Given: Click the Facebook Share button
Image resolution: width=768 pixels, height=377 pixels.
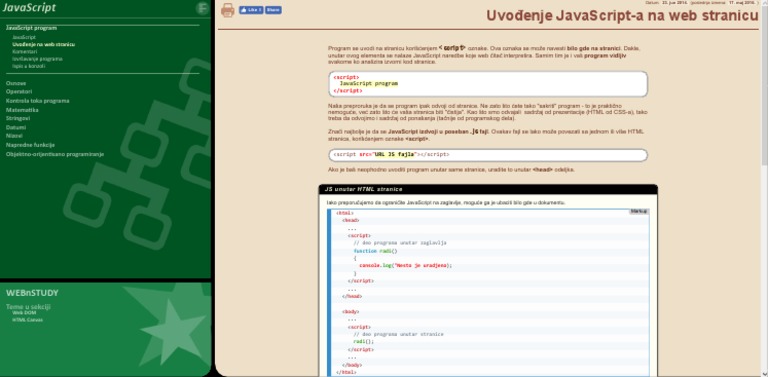Looking at the screenshot, I should tap(273, 10).
